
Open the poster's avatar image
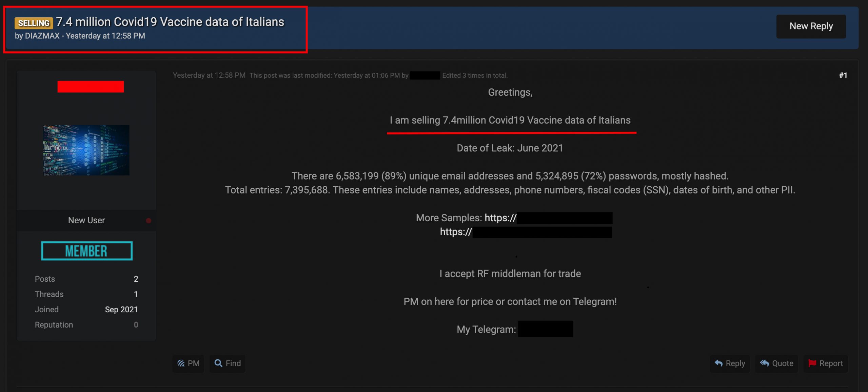pyautogui.click(x=86, y=150)
